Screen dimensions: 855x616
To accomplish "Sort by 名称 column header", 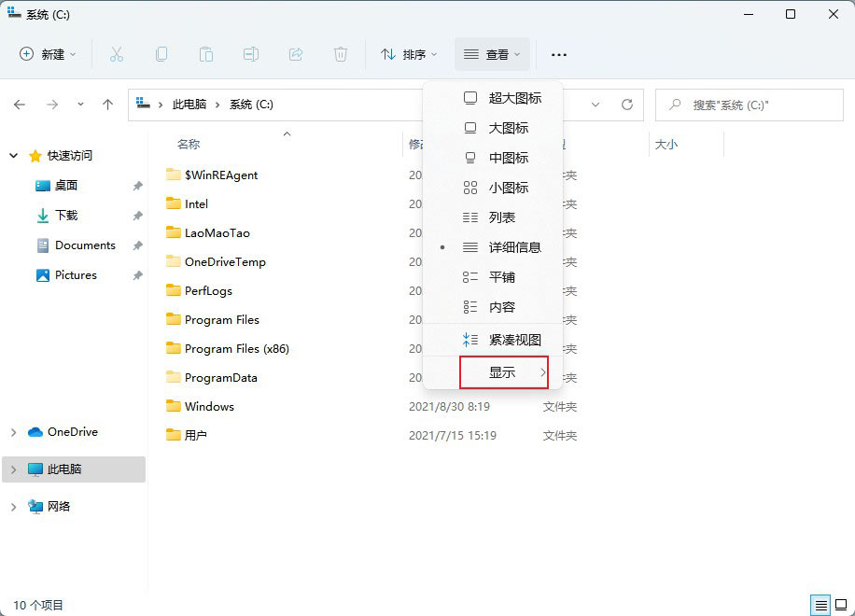I will click(x=189, y=144).
